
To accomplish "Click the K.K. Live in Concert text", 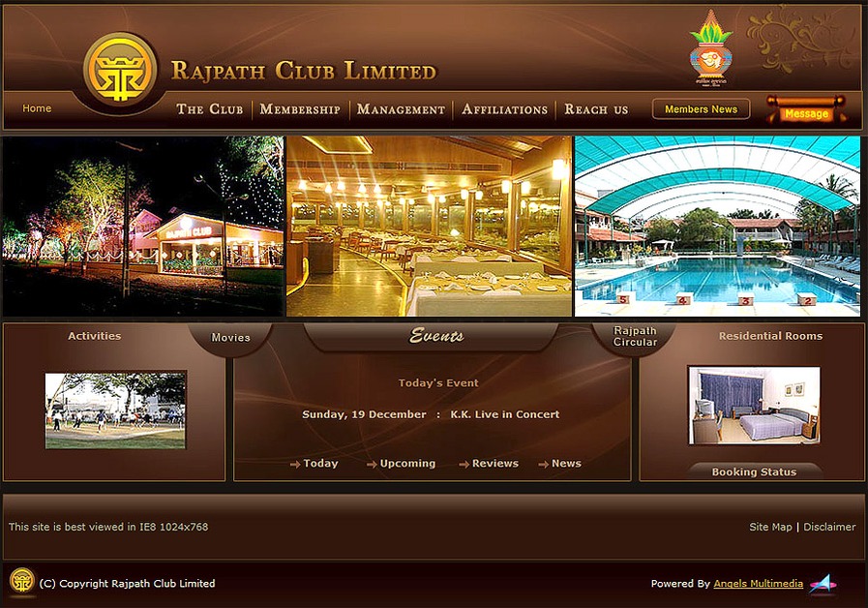I will (x=505, y=414).
